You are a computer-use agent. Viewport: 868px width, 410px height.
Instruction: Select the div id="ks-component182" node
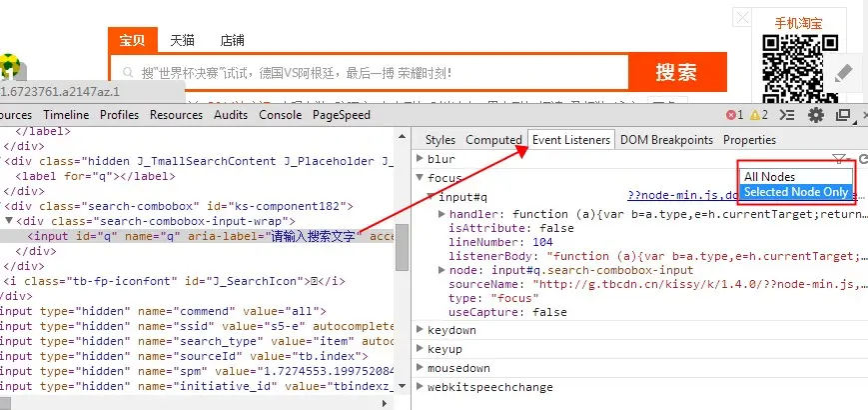[178, 206]
